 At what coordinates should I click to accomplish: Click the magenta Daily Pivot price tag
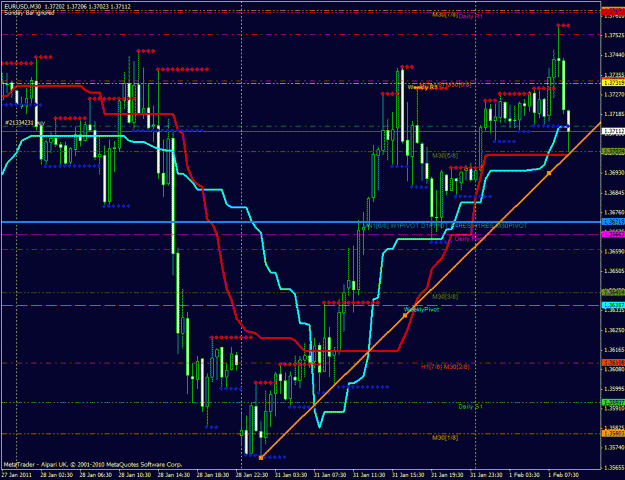point(613,235)
